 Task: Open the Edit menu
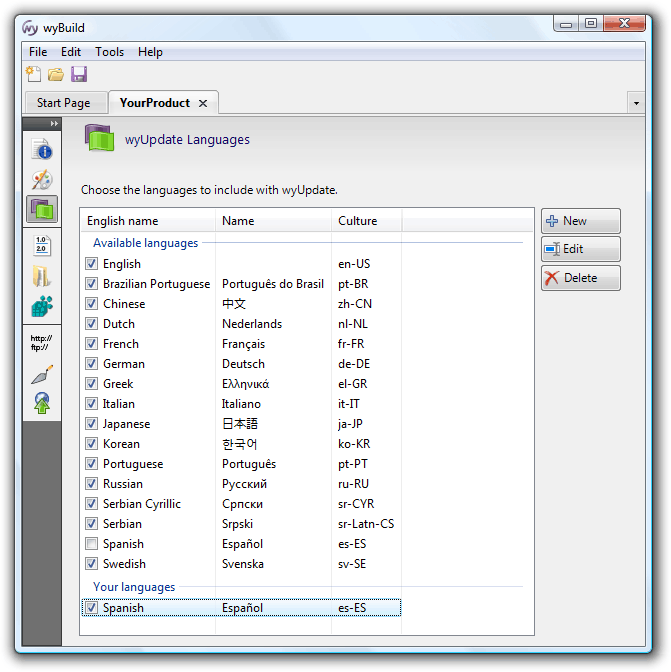tap(71, 52)
